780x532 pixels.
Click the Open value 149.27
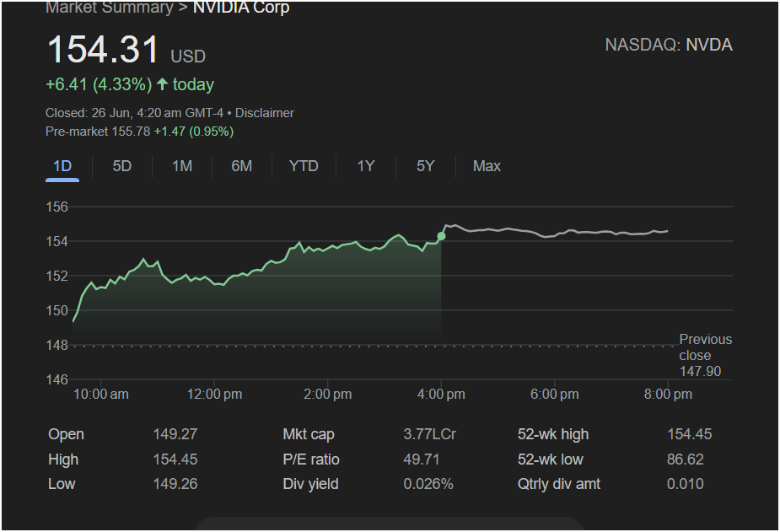tap(175, 434)
